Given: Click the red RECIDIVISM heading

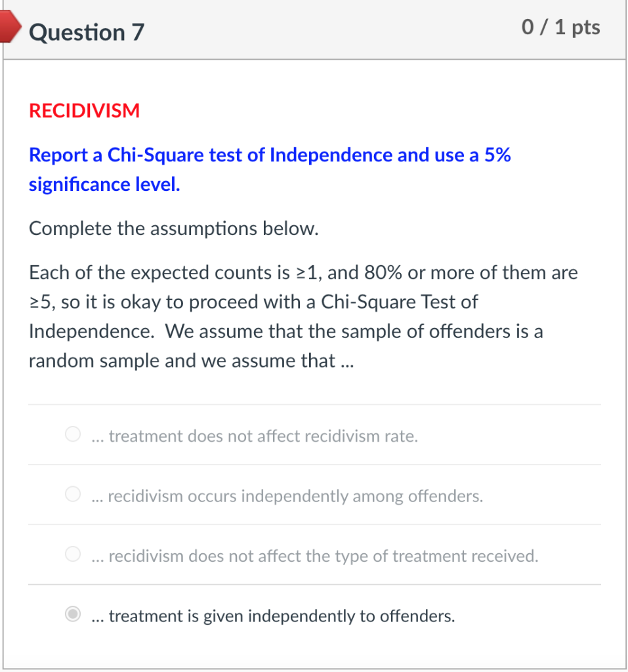Looking at the screenshot, I should pyautogui.click(x=84, y=110).
